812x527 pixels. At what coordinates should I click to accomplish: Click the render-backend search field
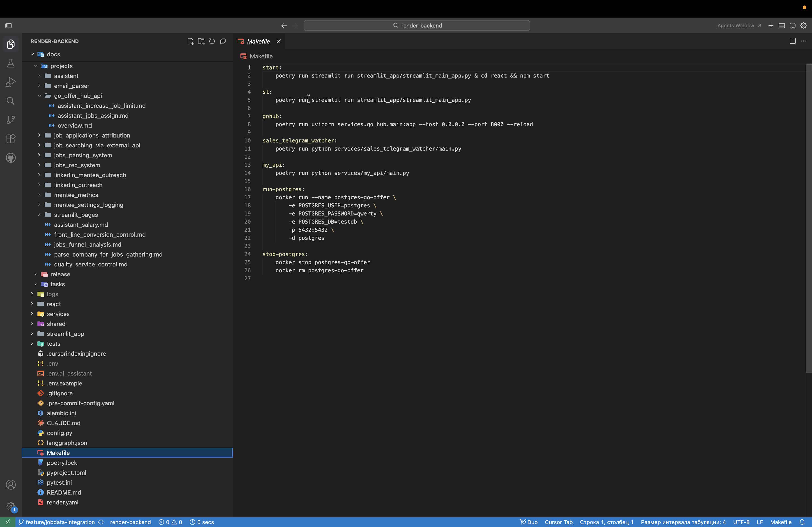coord(417,25)
